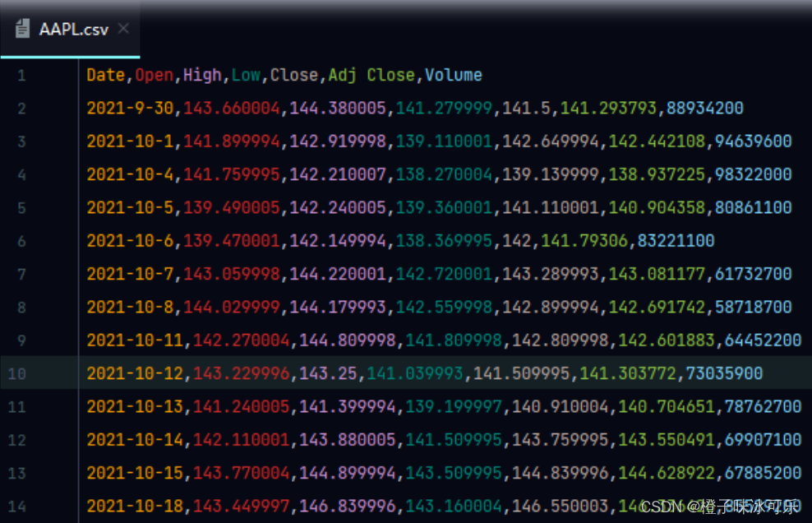
Task: Click close value 143.289993
Action: coord(551,274)
